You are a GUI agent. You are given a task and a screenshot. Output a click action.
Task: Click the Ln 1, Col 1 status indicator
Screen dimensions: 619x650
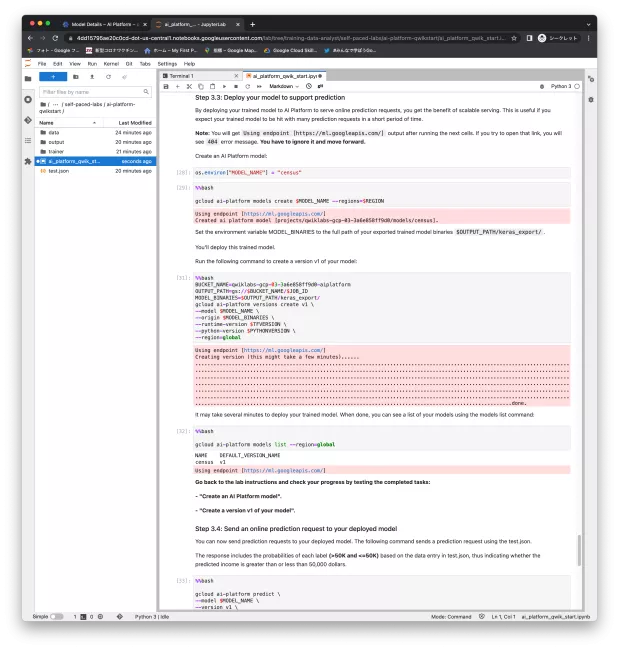pyautogui.click(x=503, y=617)
